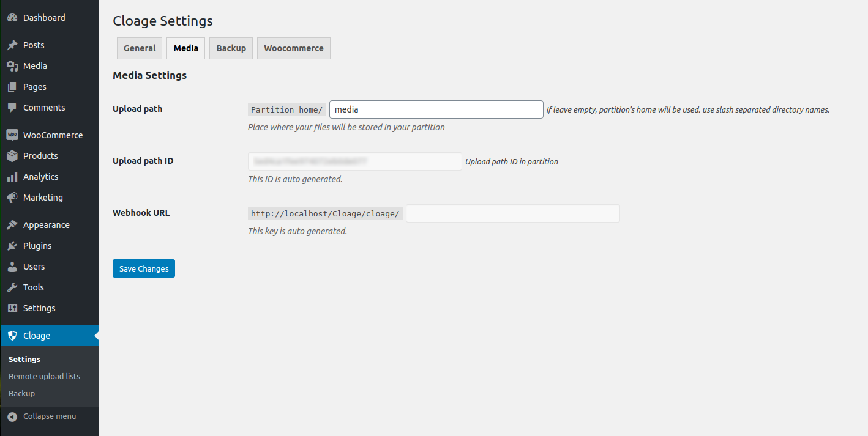Click the Upload path ID field

(x=355, y=161)
